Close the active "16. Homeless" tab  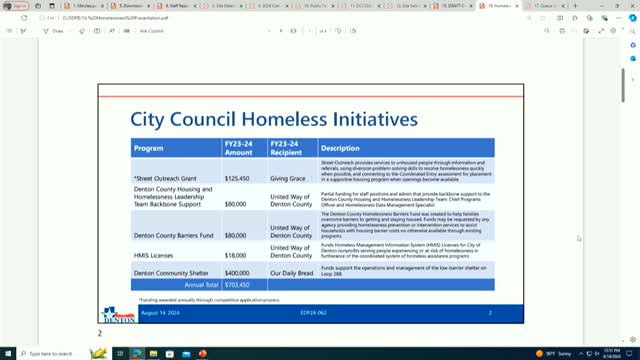point(517,6)
